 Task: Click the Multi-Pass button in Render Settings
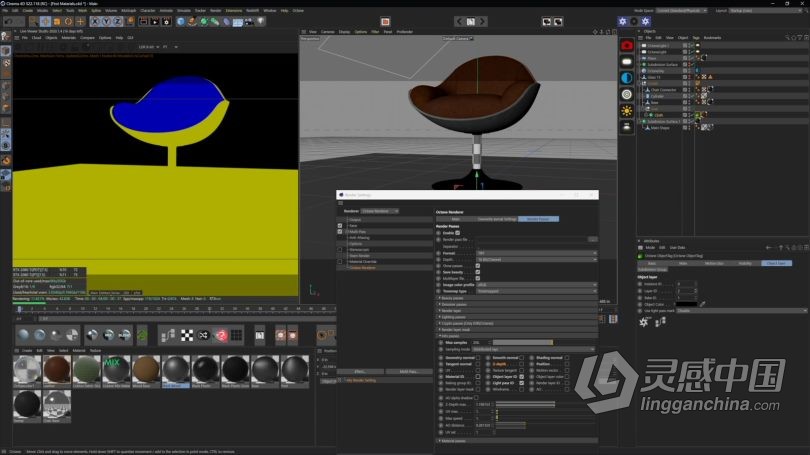click(409, 372)
